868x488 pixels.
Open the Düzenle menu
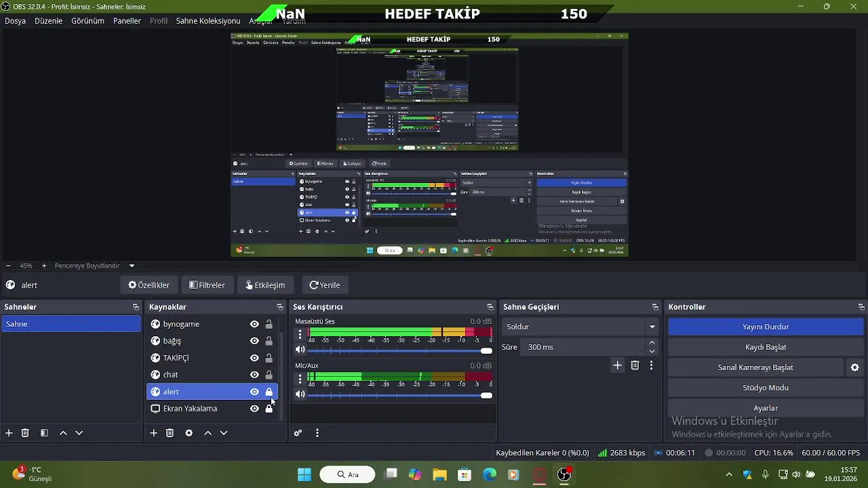click(48, 21)
